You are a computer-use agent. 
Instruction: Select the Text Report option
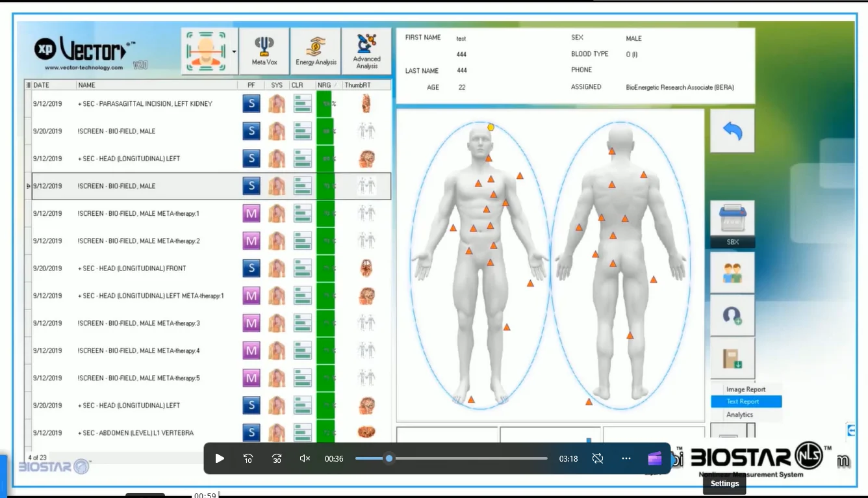(745, 402)
